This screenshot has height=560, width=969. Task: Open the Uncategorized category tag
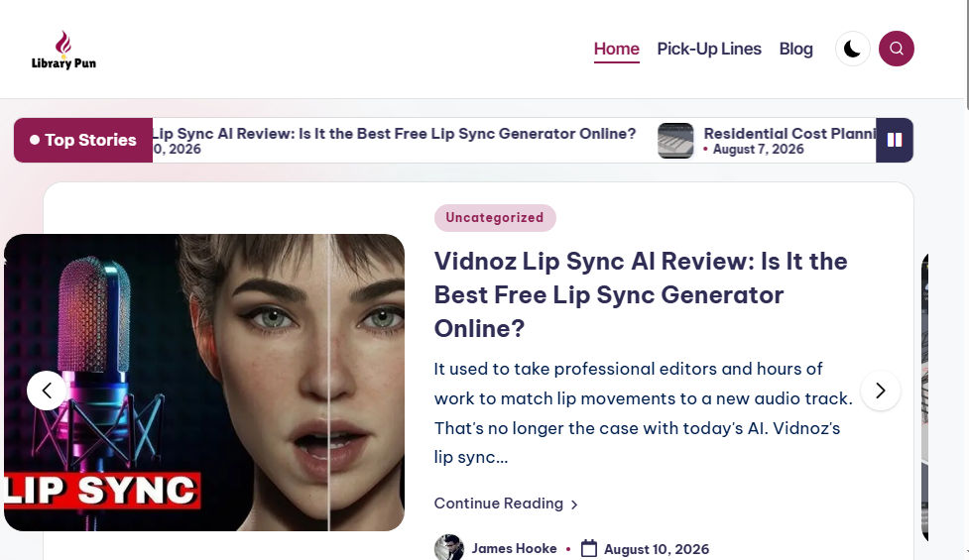495,218
